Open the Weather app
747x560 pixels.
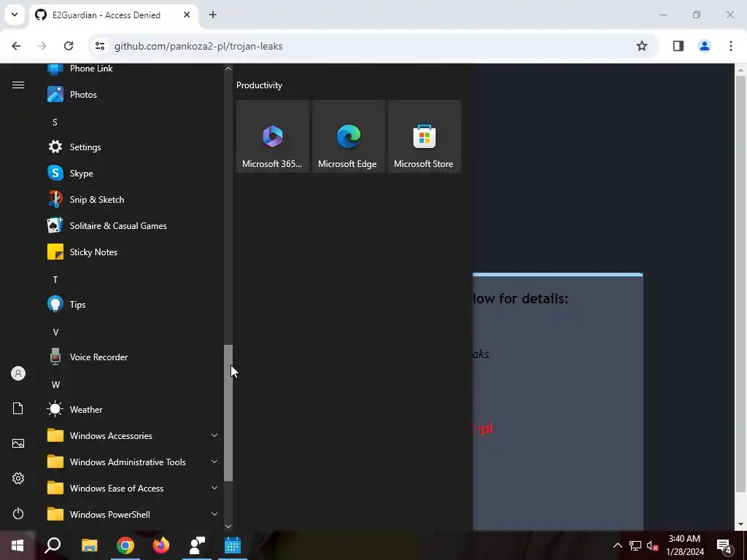(x=133, y=409)
